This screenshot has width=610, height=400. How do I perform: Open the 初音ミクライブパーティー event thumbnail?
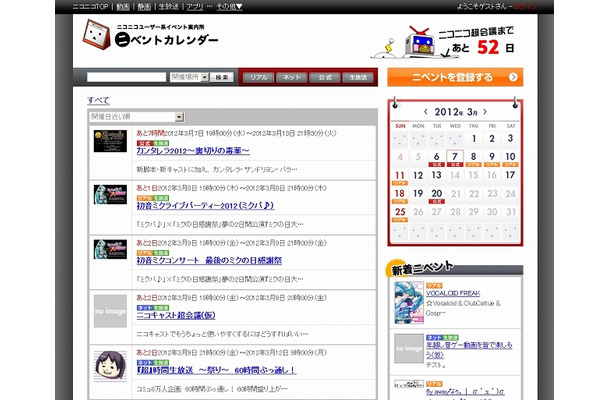(110, 194)
